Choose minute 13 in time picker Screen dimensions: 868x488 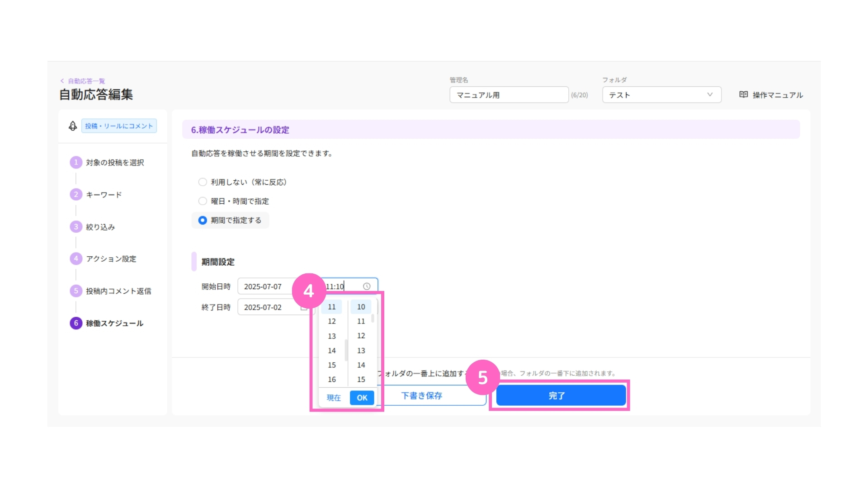pos(361,351)
